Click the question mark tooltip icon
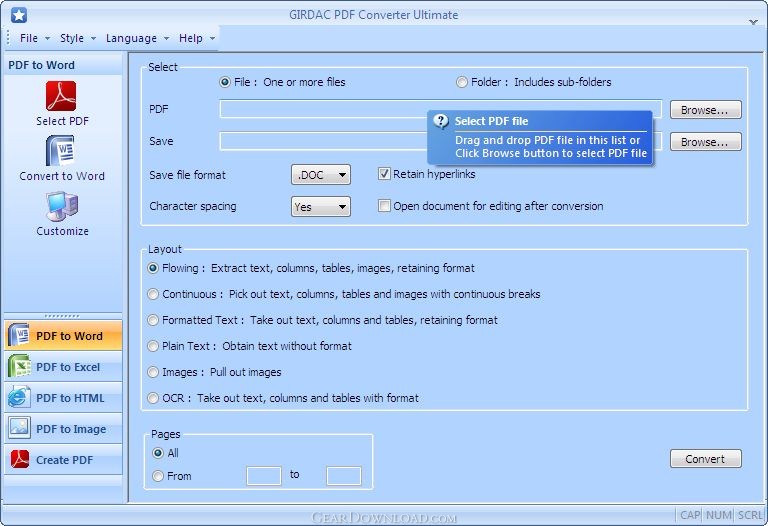 point(441,121)
